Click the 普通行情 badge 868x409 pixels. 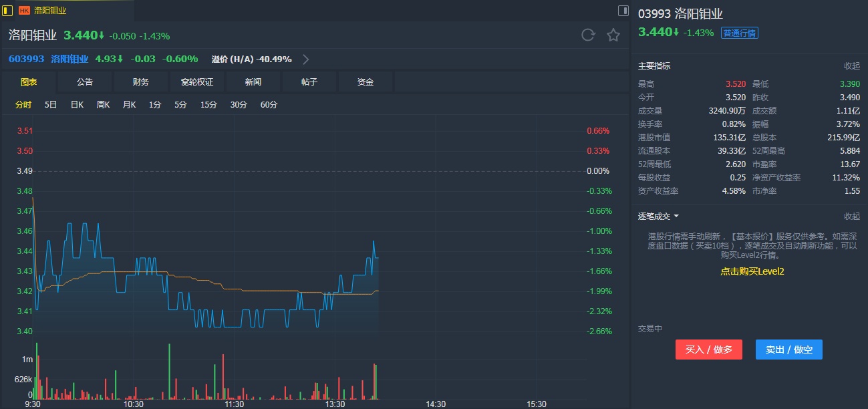[740, 33]
